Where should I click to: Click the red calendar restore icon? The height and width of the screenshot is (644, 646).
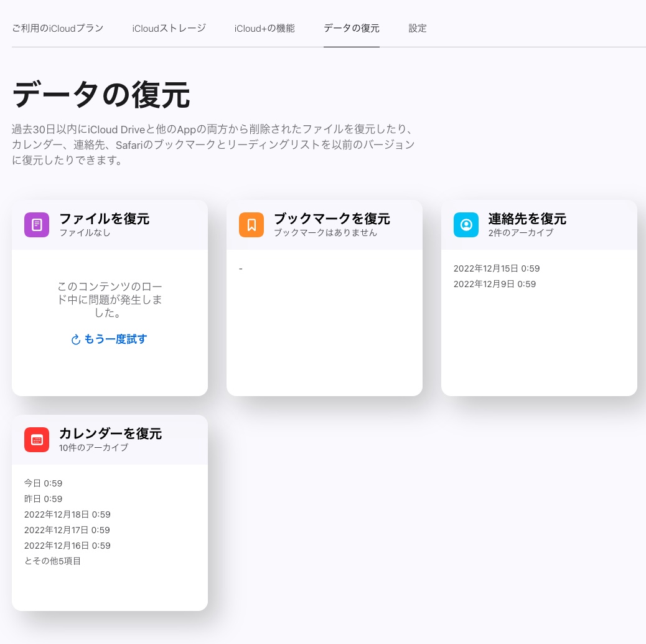point(37,440)
